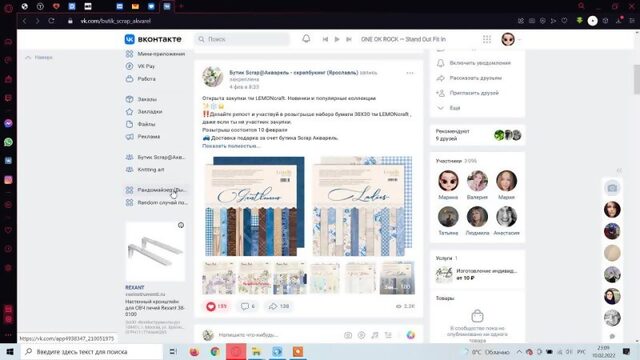Image resolution: width=640 pixels, height=360 pixels.
Task: Open the Рекомендуют 9 друзей block
Action: pos(477,135)
